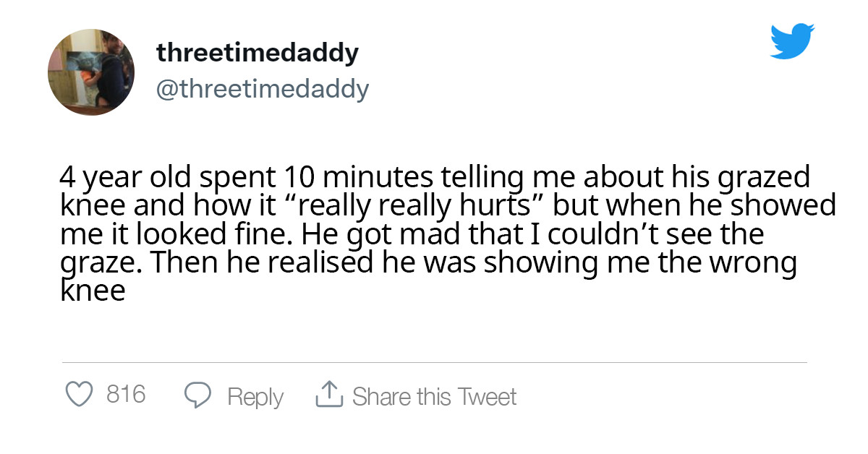Open the threetimedaddy display name

click(x=258, y=52)
